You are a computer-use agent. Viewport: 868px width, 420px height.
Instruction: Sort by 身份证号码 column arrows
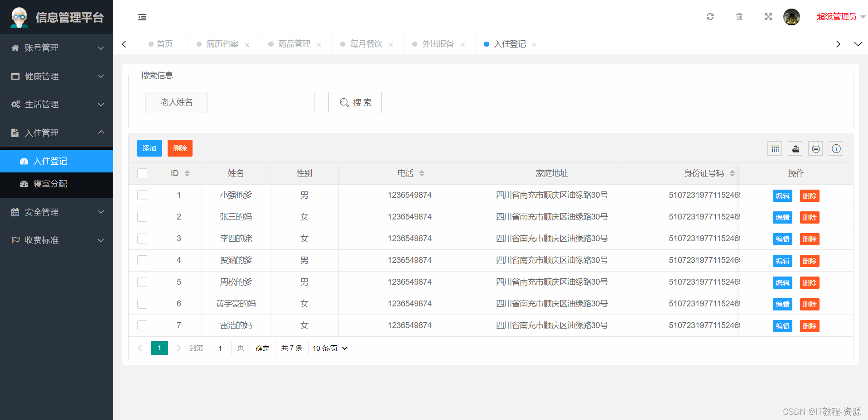[732, 173]
